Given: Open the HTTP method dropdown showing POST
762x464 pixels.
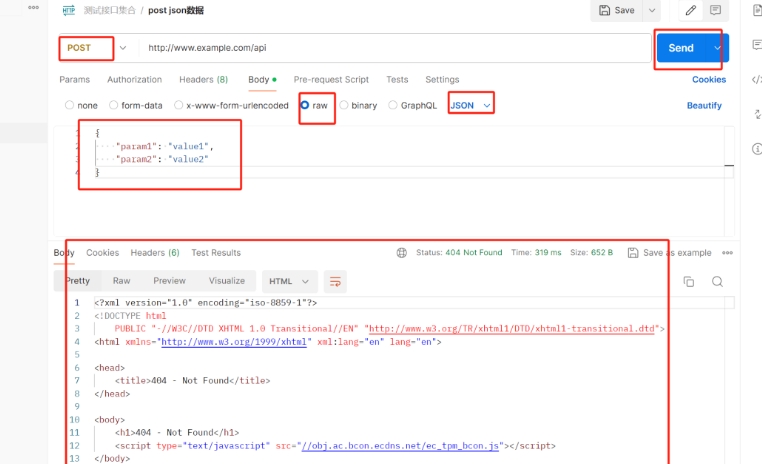Looking at the screenshot, I should pyautogui.click(x=96, y=48).
